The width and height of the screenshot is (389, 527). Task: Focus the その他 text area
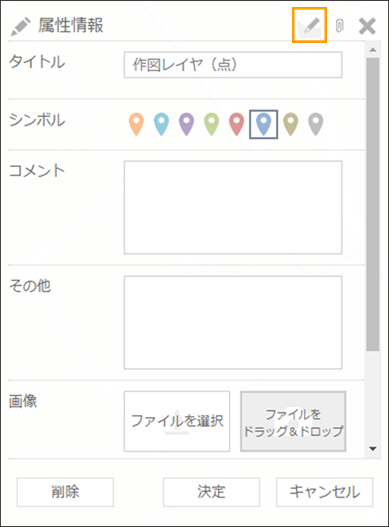(233, 323)
